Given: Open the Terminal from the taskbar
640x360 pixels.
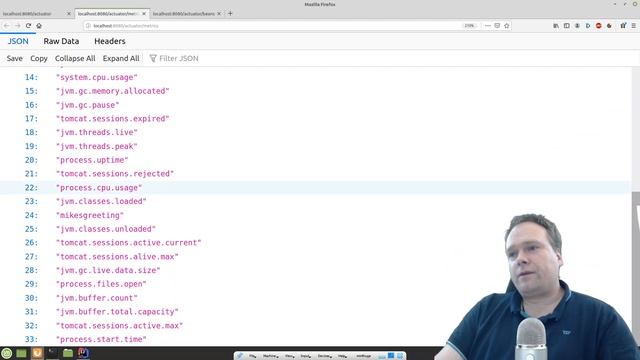Looking at the screenshot, I should (x=52, y=353).
